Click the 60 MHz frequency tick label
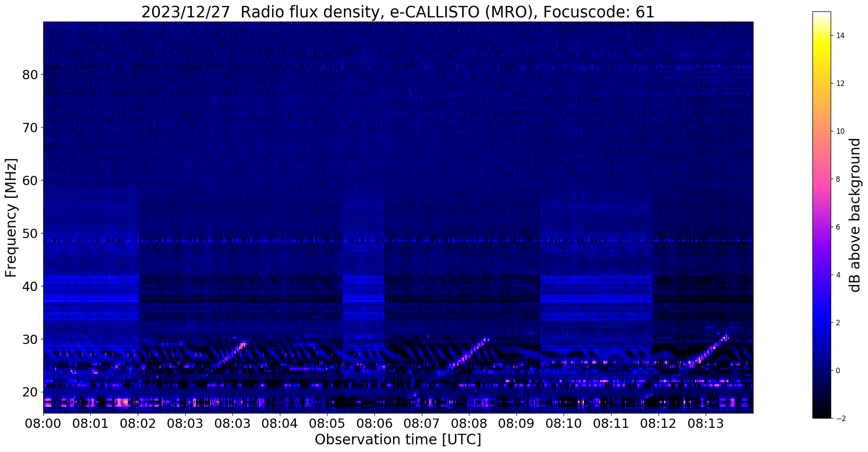Viewport: 868px width, 452px height. pos(30,180)
